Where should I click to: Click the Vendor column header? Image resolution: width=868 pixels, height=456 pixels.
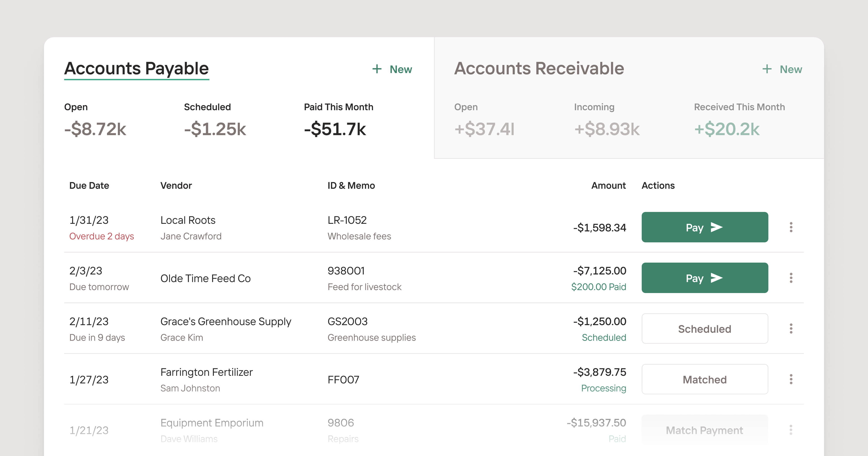coord(176,185)
